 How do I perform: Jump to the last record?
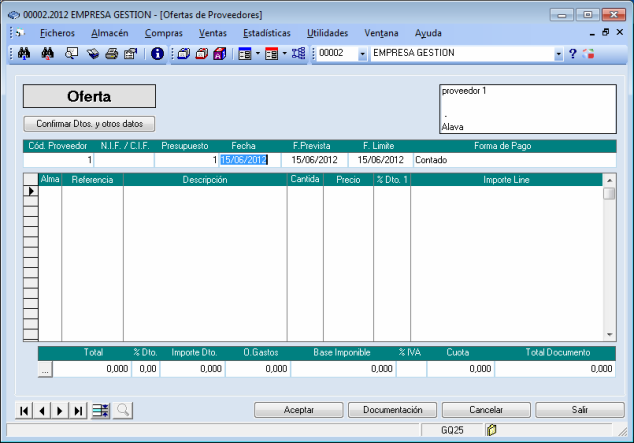point(78,410)
